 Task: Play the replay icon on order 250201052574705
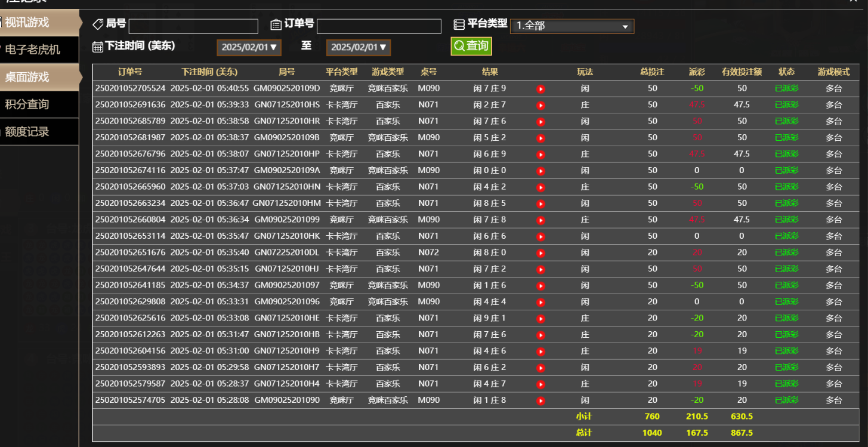tap(540, 400)
